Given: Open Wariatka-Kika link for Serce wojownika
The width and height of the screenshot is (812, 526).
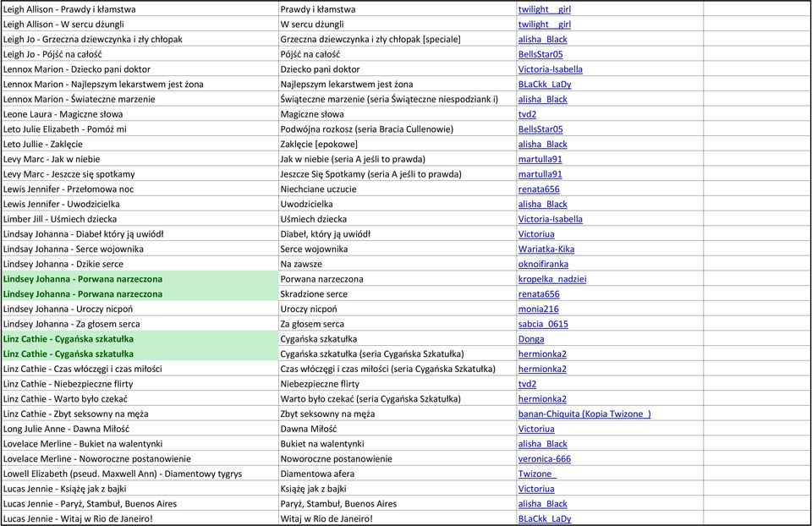Looking at the screenshot, I should 546,249.
